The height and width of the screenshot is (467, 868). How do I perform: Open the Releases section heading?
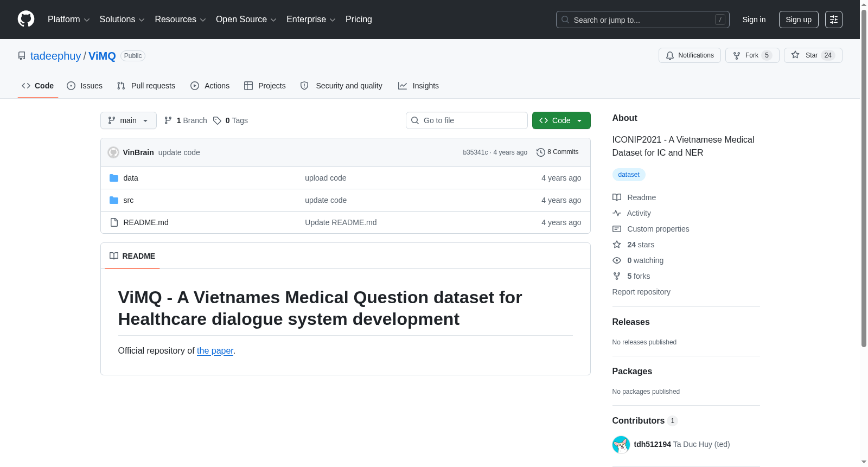pos(631,322)
